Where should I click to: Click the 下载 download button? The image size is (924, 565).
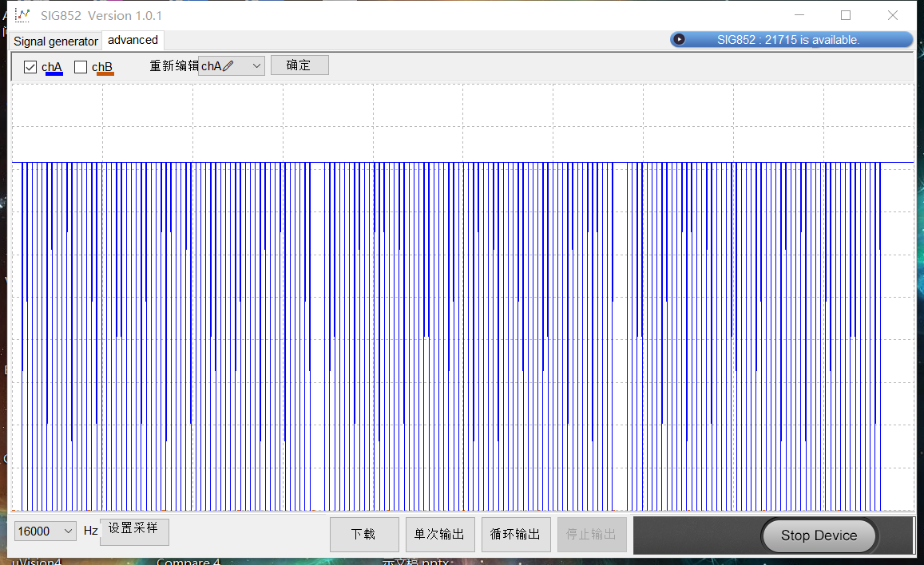click(364, 535)
